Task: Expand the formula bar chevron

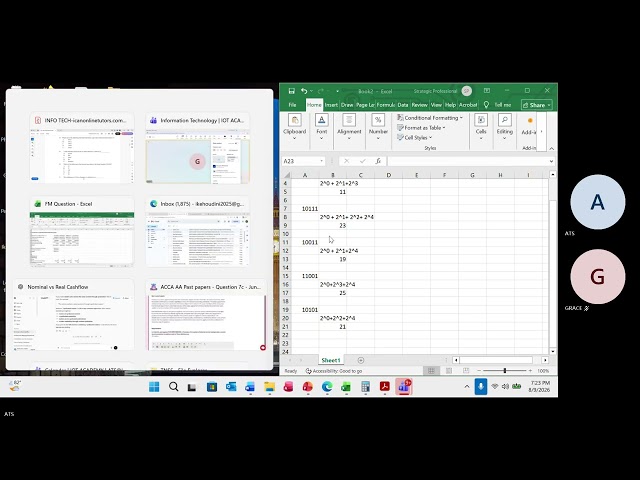Action: pos(551,161)
